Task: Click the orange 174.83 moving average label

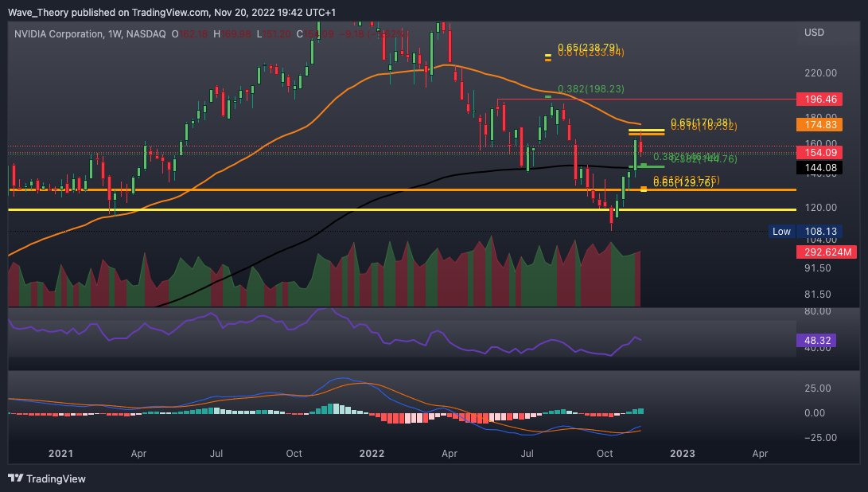Action: click(x=819, y=125)
